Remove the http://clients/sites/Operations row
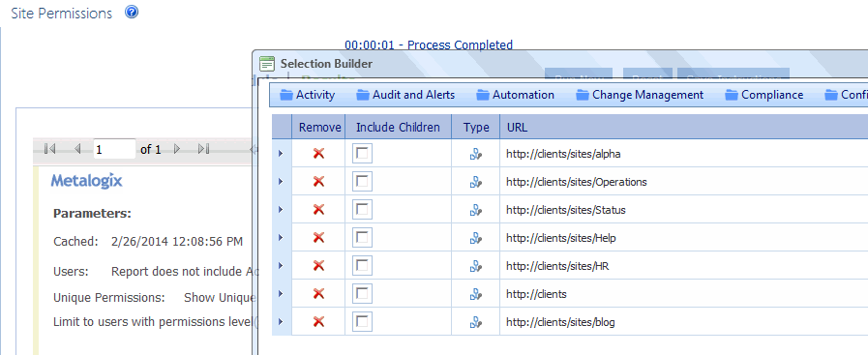Image resolution: width=868 pixels, height=355 pixels. (x=318, y=182)
